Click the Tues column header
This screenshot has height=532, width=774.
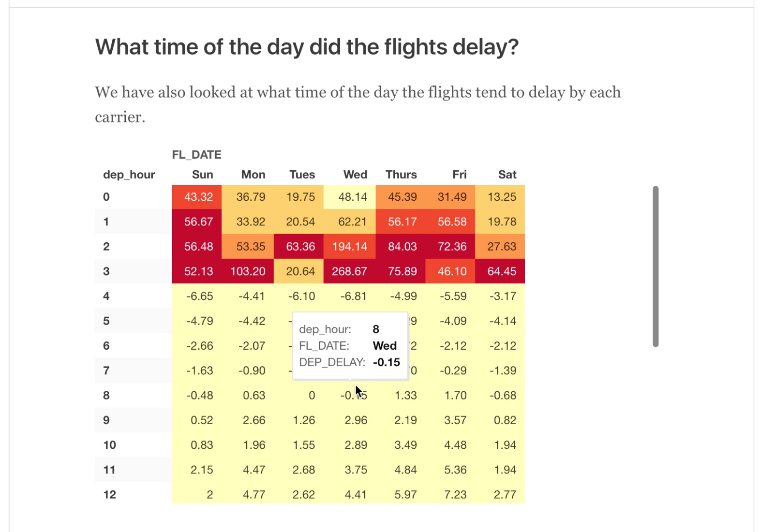click(x=302, y=175)
